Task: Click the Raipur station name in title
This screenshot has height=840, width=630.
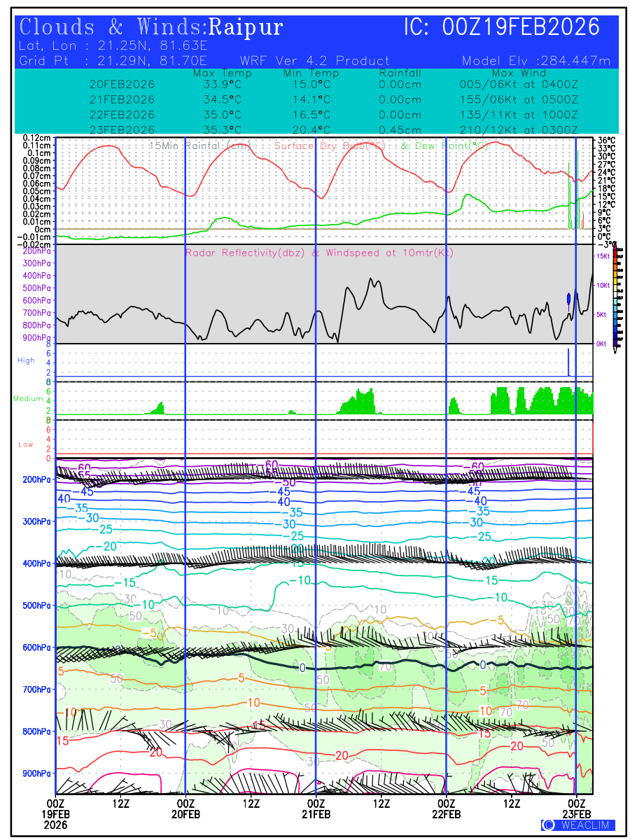Action: 246,27
